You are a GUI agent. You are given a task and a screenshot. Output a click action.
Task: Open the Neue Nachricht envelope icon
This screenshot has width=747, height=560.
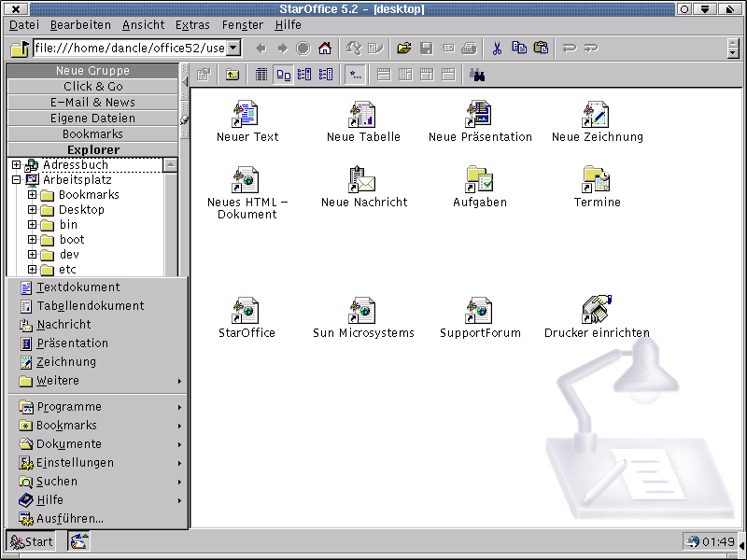(x=362, y=179)
